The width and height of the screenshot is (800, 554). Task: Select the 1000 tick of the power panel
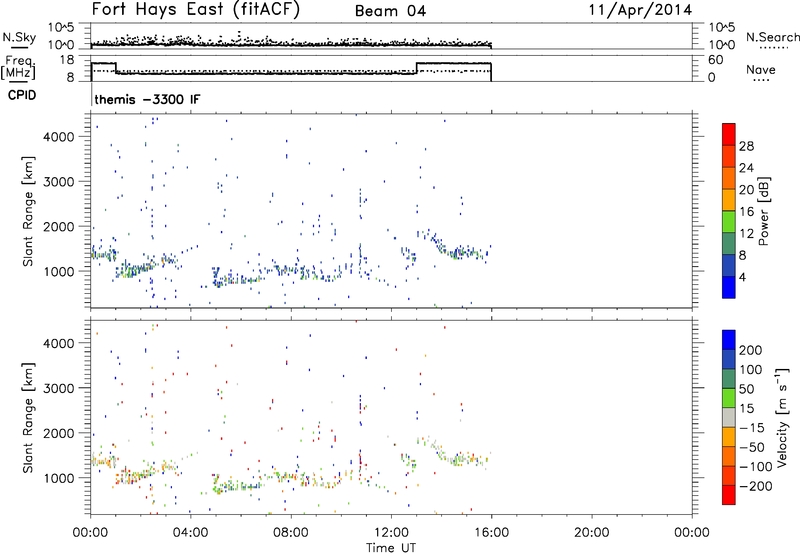[x=59, y=271]
